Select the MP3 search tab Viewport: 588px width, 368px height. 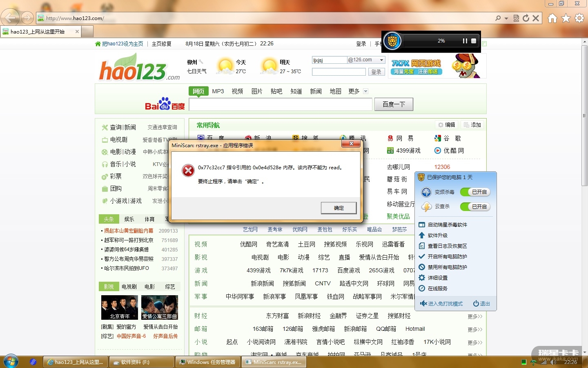pos(218,91)
